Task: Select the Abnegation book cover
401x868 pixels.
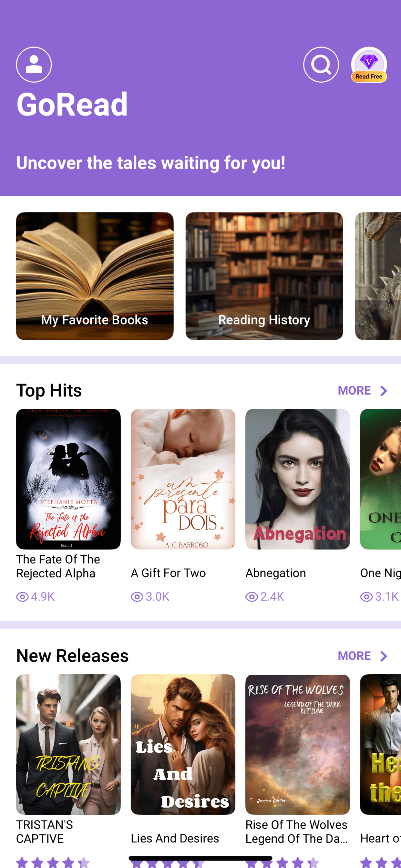Action: point(298,479)
